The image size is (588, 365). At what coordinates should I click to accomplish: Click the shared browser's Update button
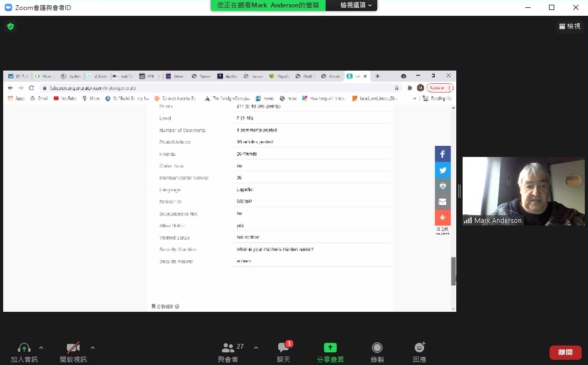(439, 88)
